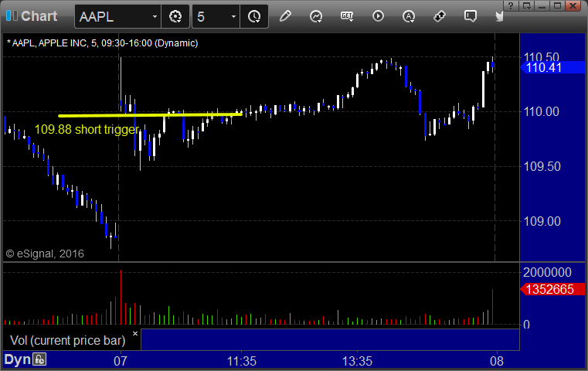Click the 109.00 price axis label
This screenshot has height=371, width=588.
[x=542, y=221]
